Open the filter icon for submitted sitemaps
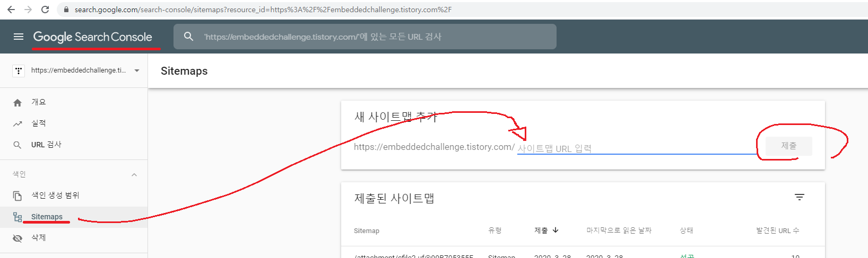868x258 pixels. pos(800,197)
